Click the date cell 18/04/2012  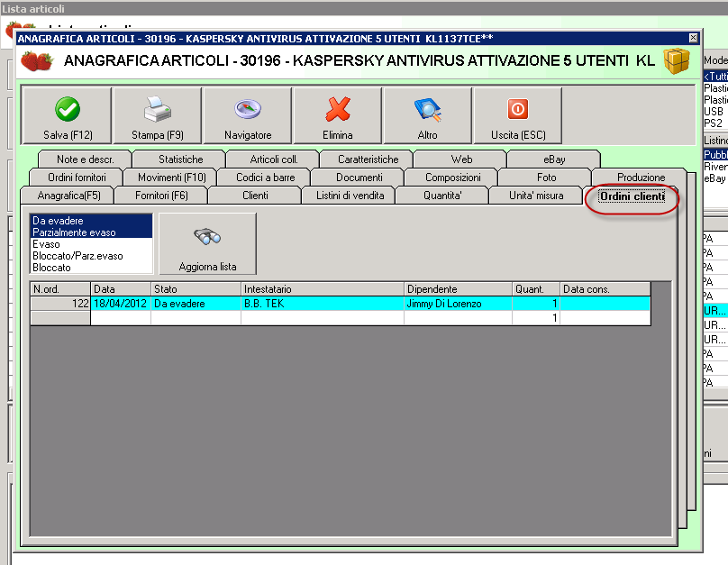(121, 304)
